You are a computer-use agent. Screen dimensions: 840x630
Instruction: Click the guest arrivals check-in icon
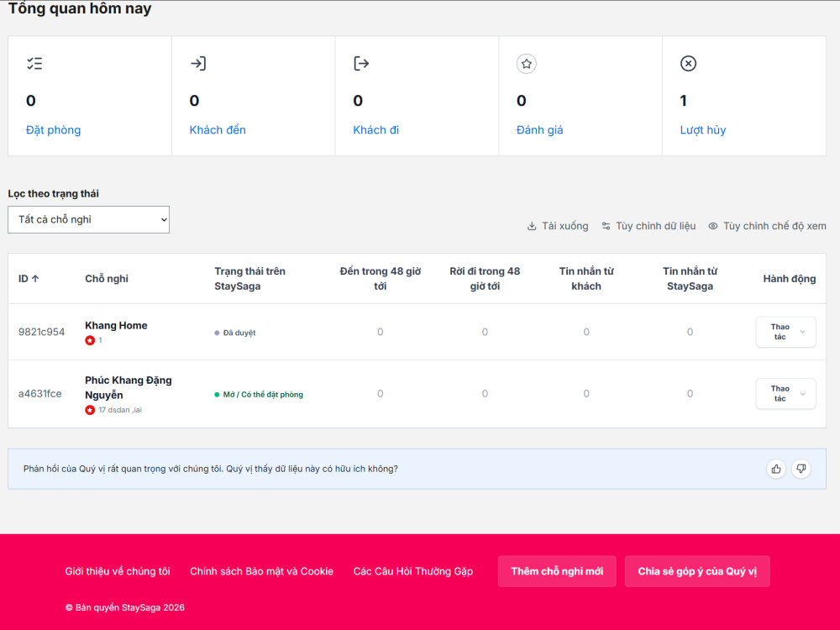(x=198, y=64)
